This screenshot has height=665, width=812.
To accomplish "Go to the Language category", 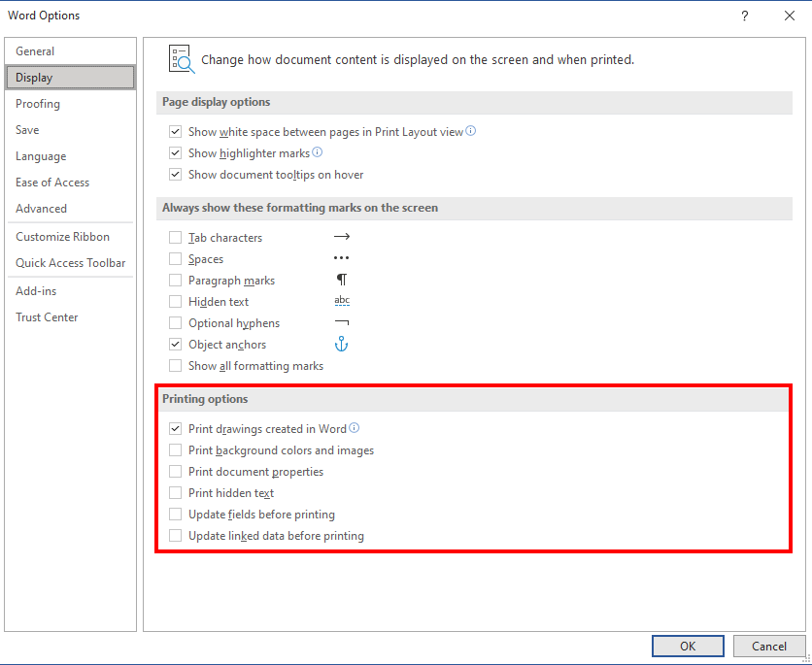I will point(71,156).
